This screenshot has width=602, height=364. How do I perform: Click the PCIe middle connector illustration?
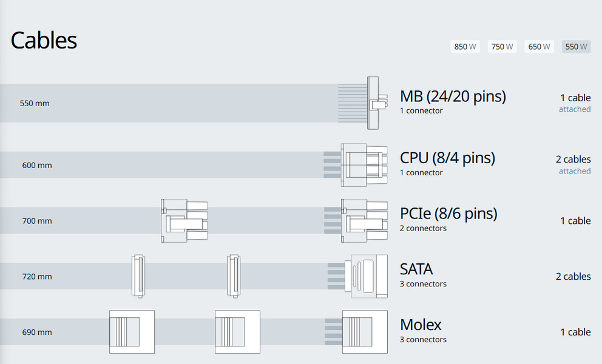point(184,220)
